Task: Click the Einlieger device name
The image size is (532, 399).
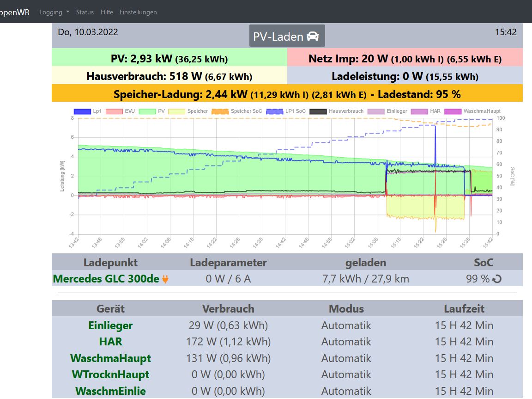Action: [110, 325]
